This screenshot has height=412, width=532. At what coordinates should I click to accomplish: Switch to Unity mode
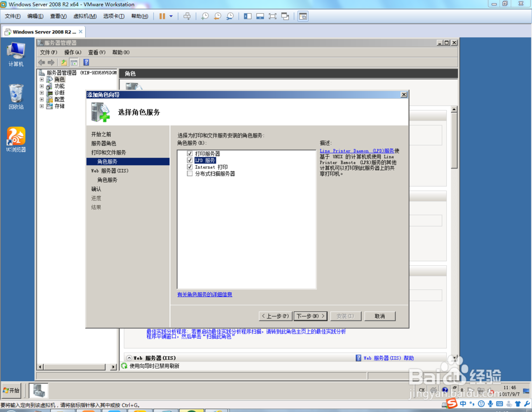click(x=285, y=16)
